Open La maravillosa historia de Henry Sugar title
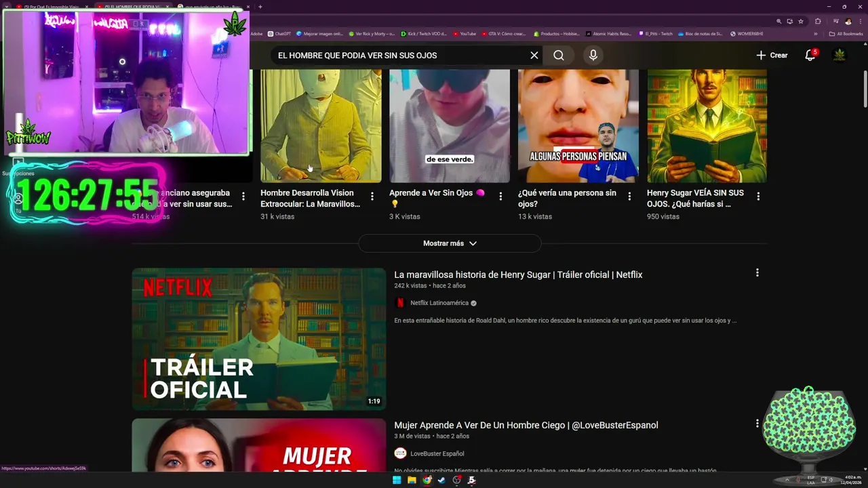This screenshot has width=868, height=488. tap(518, 274)
